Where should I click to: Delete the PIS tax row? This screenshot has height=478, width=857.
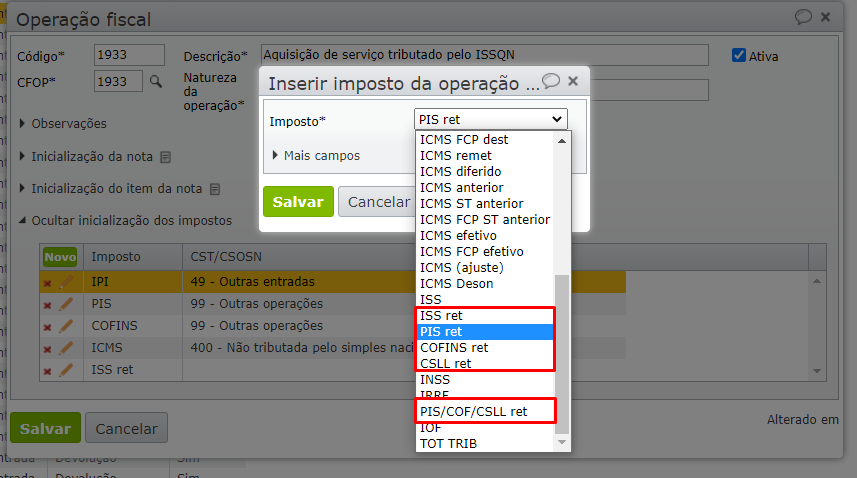[x=48, y=305]
